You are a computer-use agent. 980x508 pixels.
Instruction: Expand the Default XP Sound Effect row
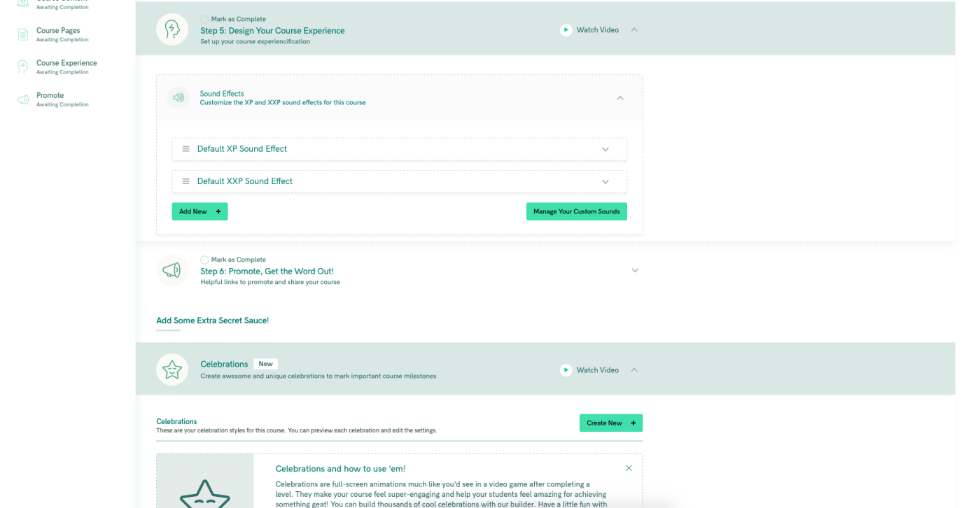[605, 149]
